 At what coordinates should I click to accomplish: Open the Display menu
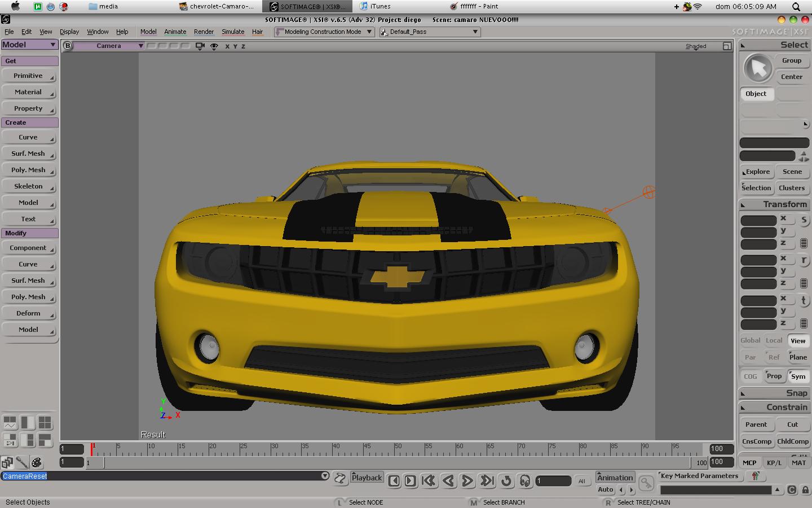(x=69, y=32)
